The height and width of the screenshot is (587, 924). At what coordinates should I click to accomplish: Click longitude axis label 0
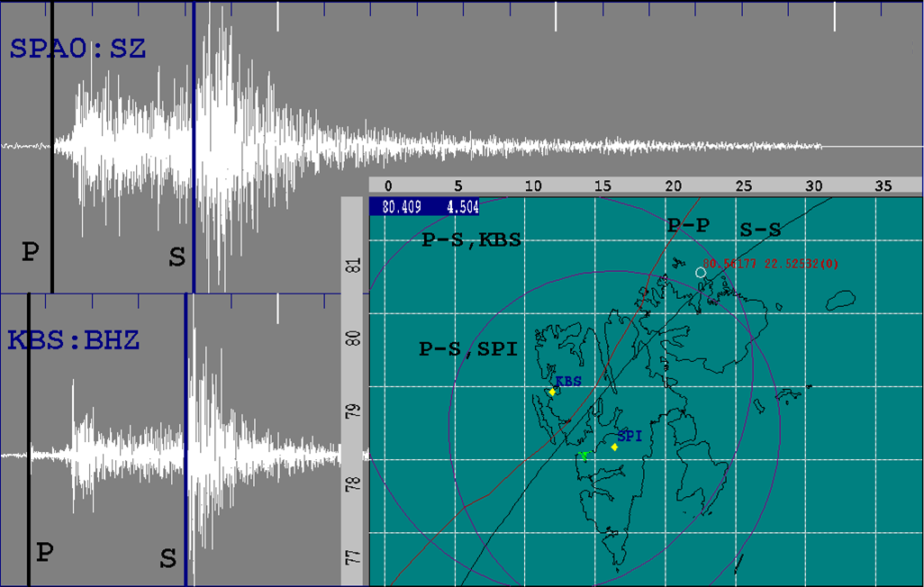coord(388,185)
